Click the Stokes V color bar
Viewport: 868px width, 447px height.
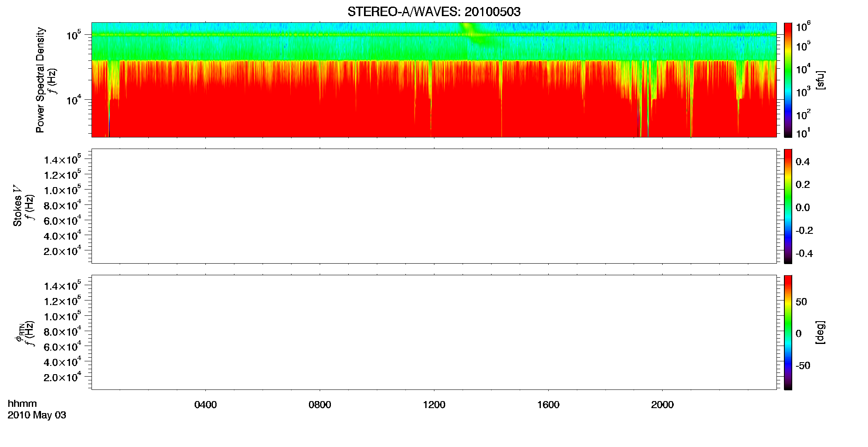[788, 206]
